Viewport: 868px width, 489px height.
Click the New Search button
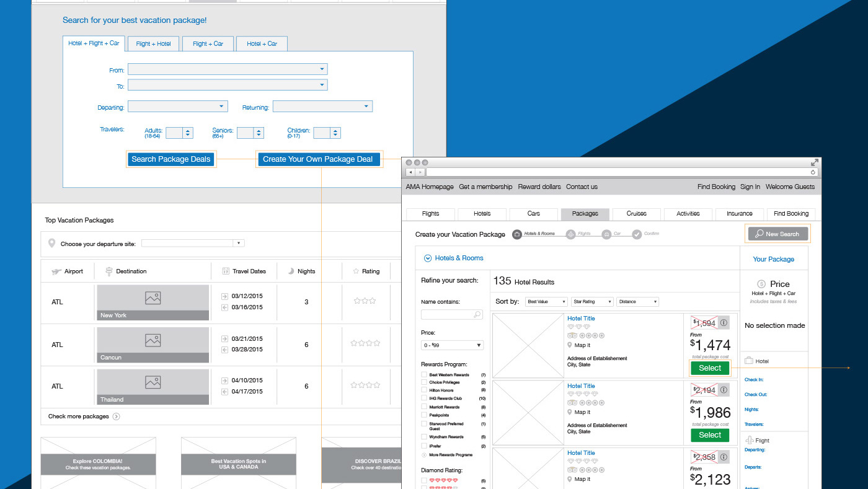coord(777,234)
